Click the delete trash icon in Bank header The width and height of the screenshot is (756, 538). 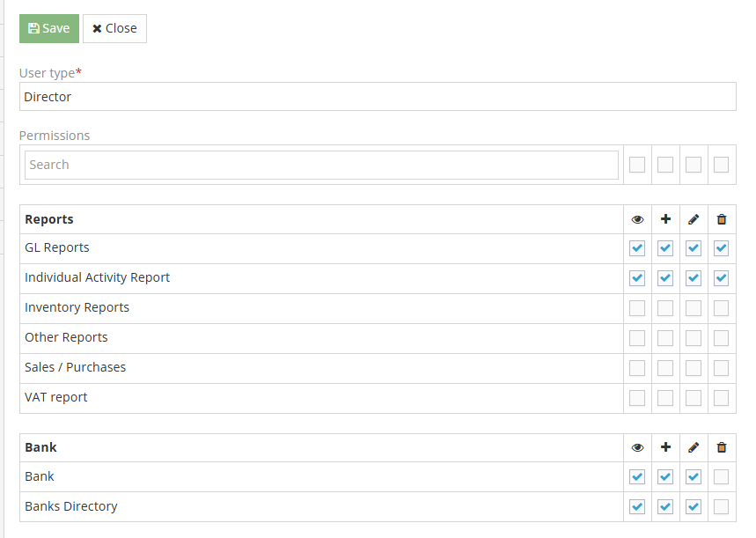click(x=722, y=447)
